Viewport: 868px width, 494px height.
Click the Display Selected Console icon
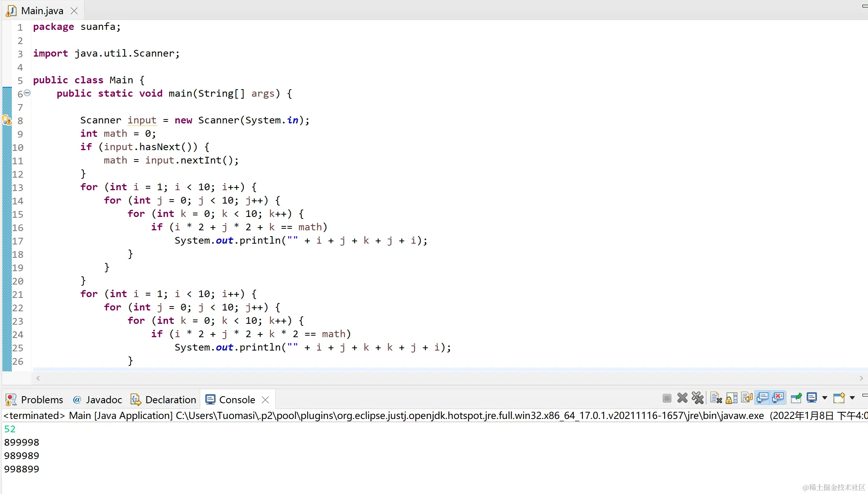[812, 398]
